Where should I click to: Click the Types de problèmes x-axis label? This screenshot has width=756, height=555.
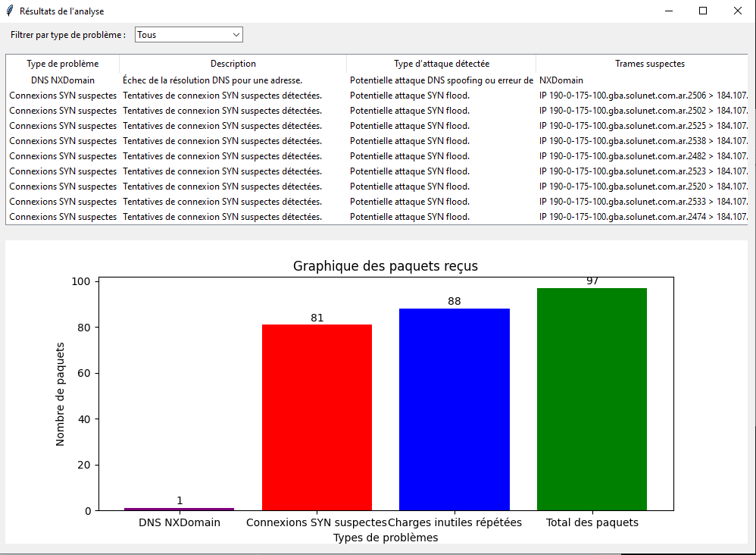coord(386,538)
